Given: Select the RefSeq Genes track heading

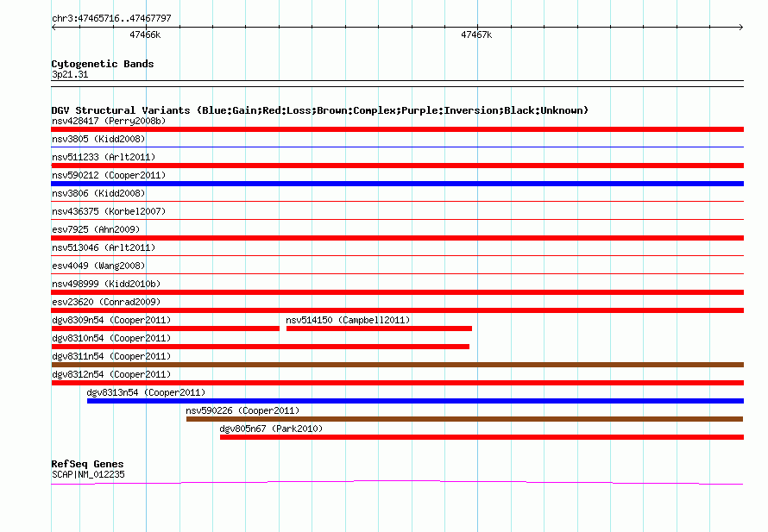Looking at the screenshot, I should 87,464.
